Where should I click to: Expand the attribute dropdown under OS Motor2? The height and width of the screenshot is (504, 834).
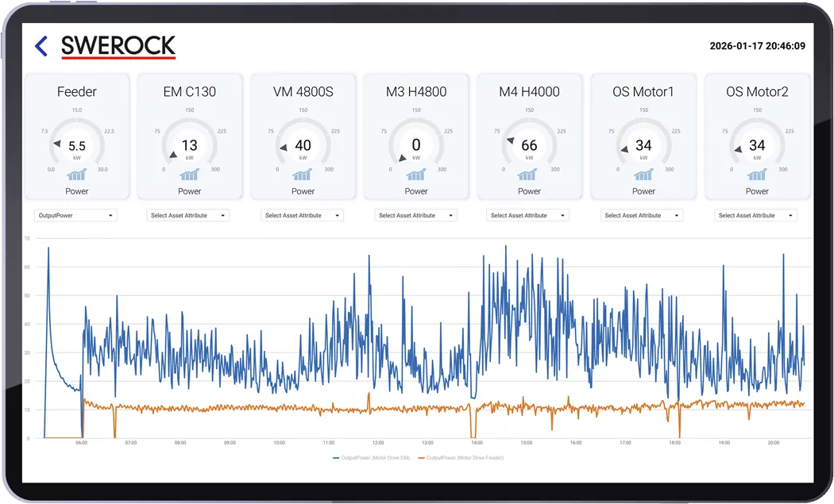755,215
